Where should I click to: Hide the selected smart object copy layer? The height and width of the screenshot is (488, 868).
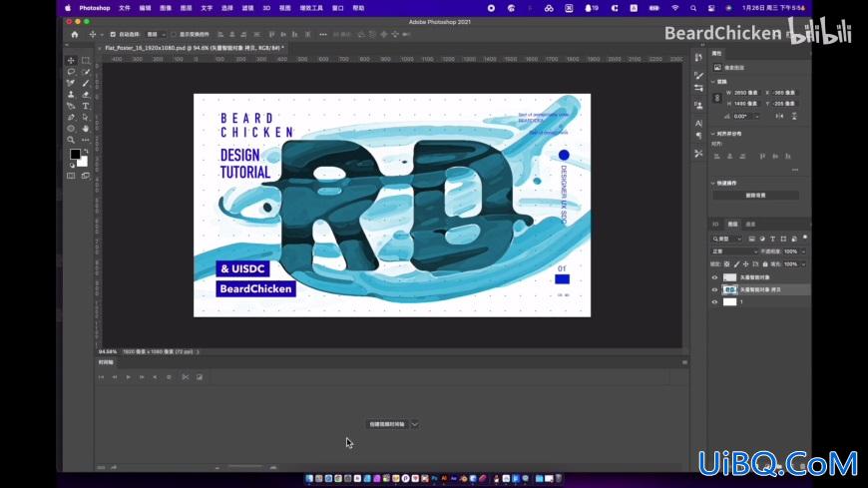tap(714, 289)
